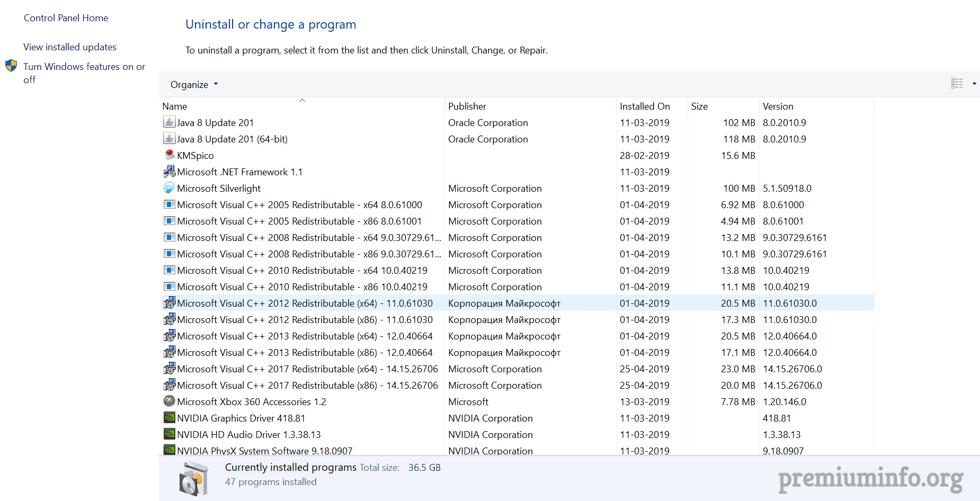Open View installed updates link
The height and width of the screenshot is (501, 980).
70,47
